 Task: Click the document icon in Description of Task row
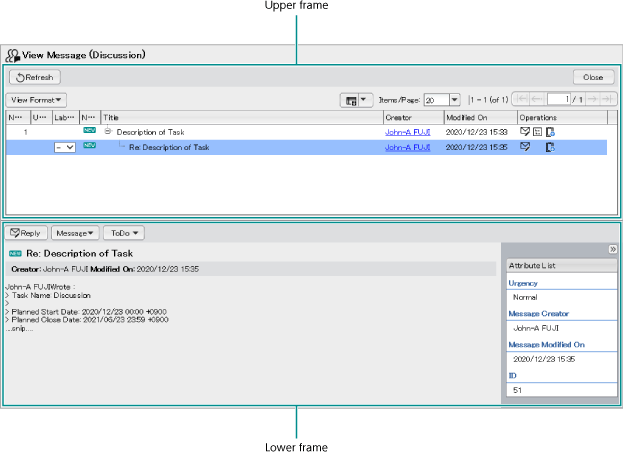pos(549,132)
